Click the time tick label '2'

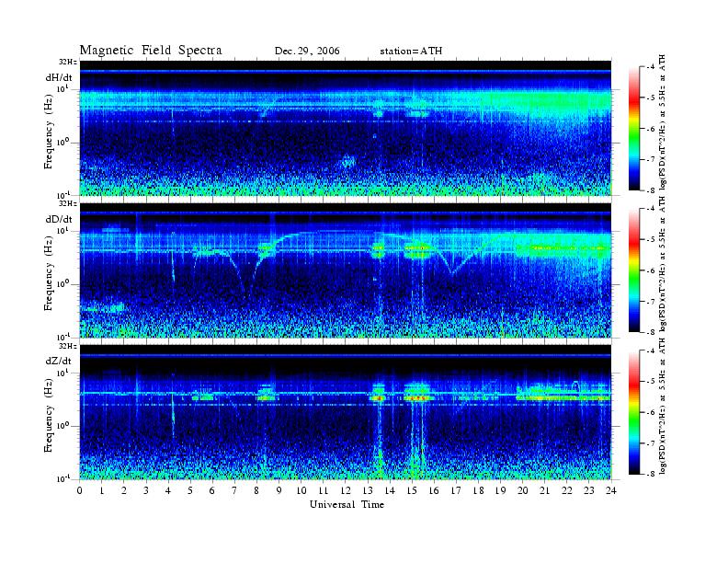[124, 490]
